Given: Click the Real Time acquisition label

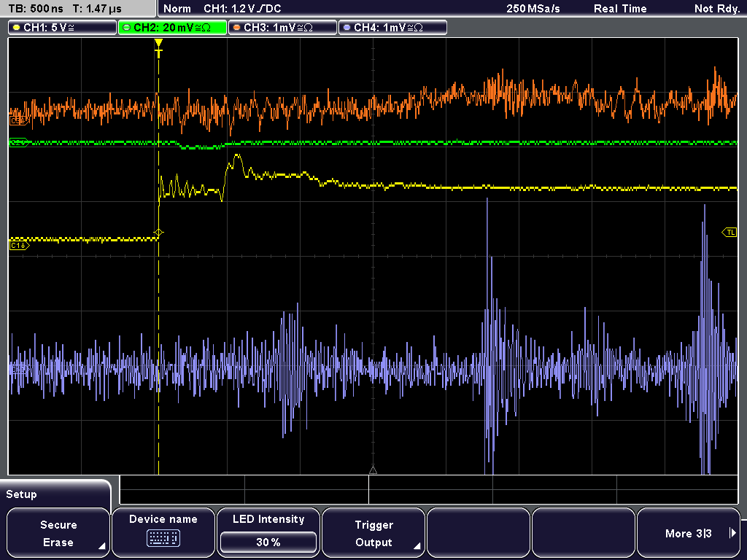Looking at the screenshot, I should tap(620, 9).
